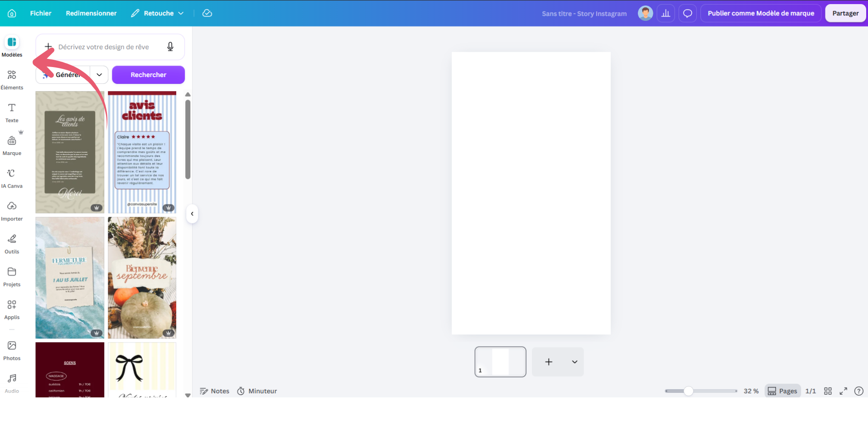Open the Applis panel

tap(12, 310)
